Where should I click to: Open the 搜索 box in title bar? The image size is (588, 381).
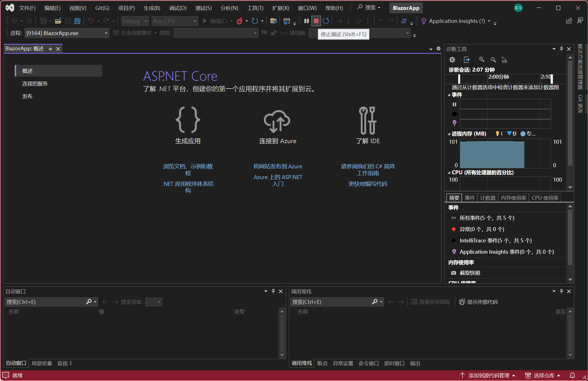pos(369,8)
